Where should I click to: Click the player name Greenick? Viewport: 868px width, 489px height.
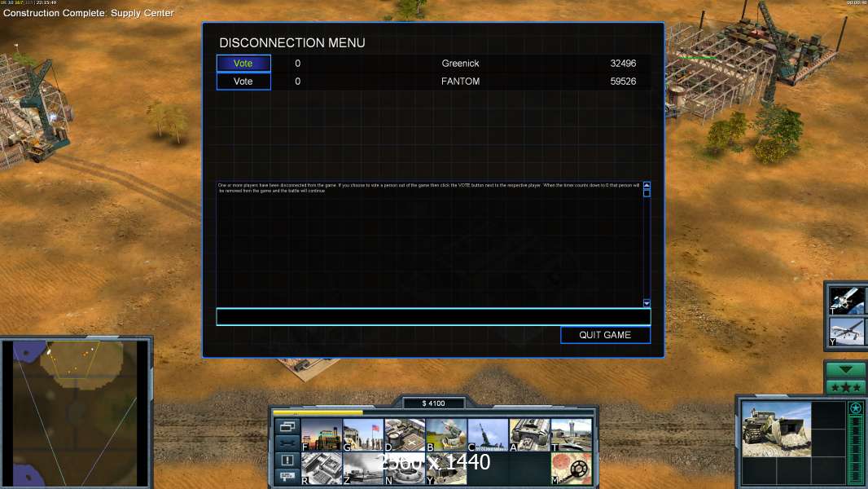460,63
